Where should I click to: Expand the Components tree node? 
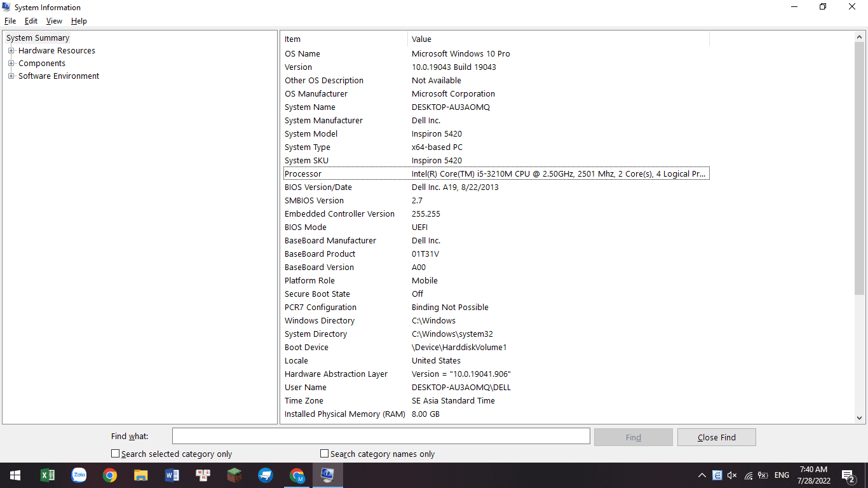point(11,64)
